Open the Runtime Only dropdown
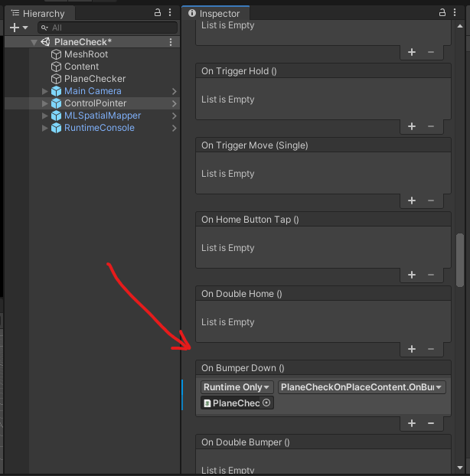Screen dimensions: 470x476 [x=237, y=387]
